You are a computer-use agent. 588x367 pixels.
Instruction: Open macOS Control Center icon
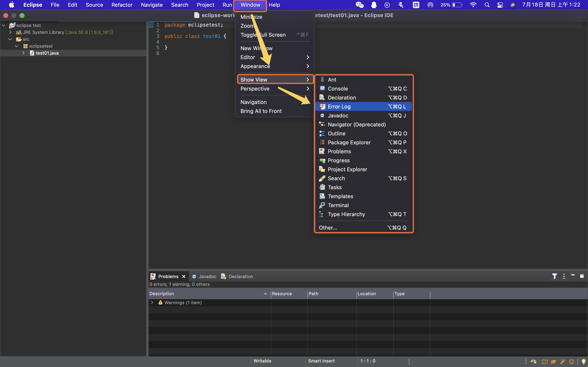(x=500, y=5)
